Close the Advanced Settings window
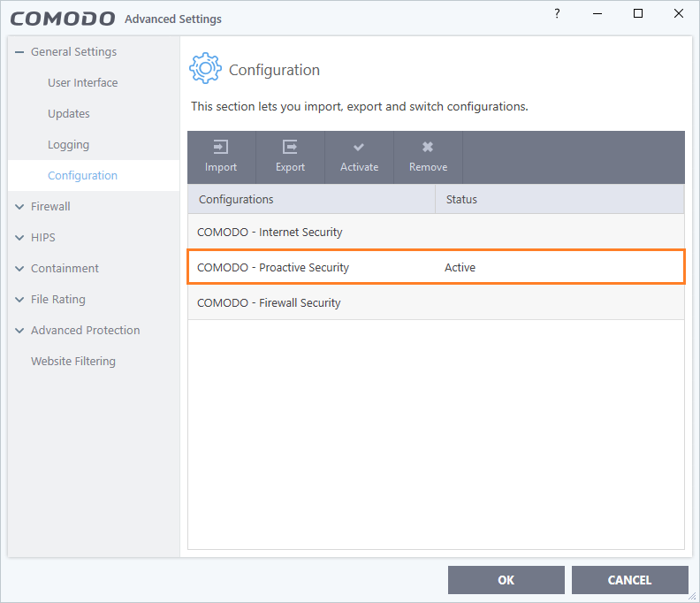This screenshot has width=700, height=603. point(679,13)
